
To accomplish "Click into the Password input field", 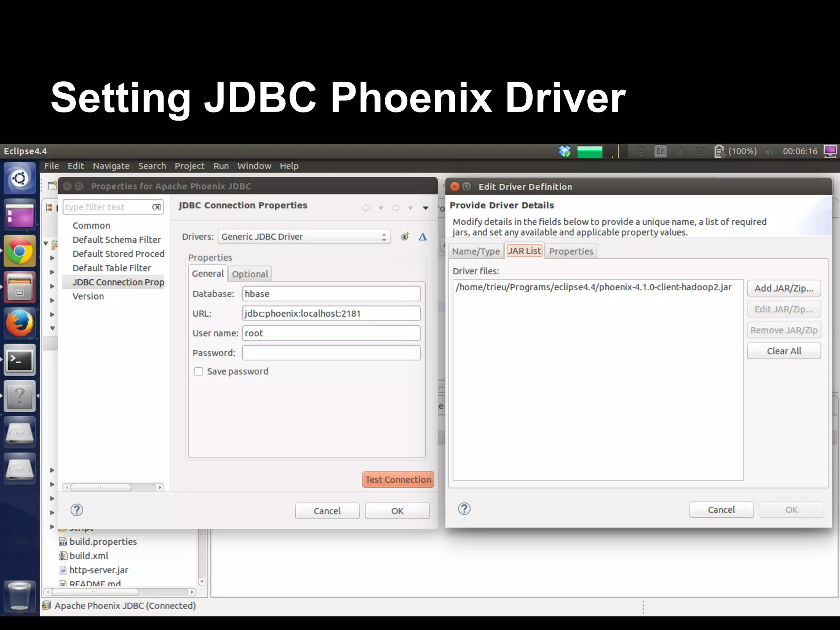I will pos(331,353).
